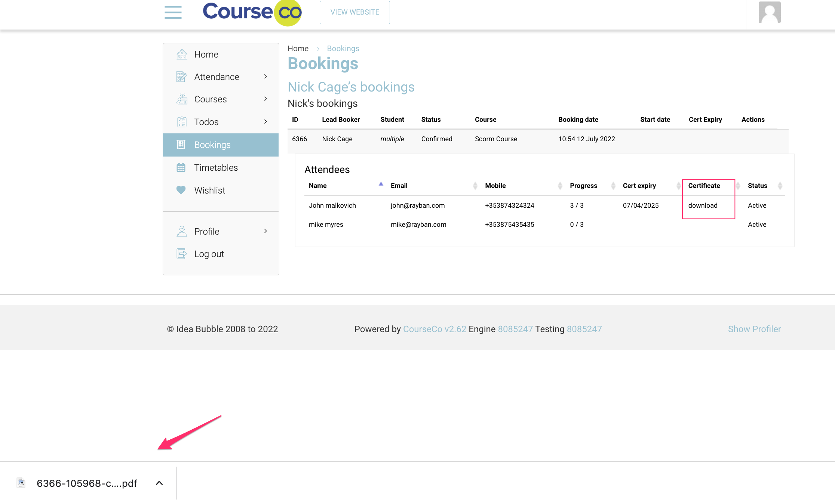This screenshot has height=504, width=835.
Task: Click the downloaded PDF file icon
Action: (x=21, y=483)
